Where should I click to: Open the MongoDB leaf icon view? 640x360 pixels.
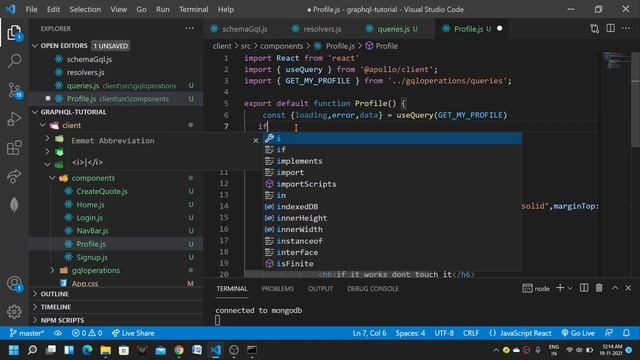14,204
